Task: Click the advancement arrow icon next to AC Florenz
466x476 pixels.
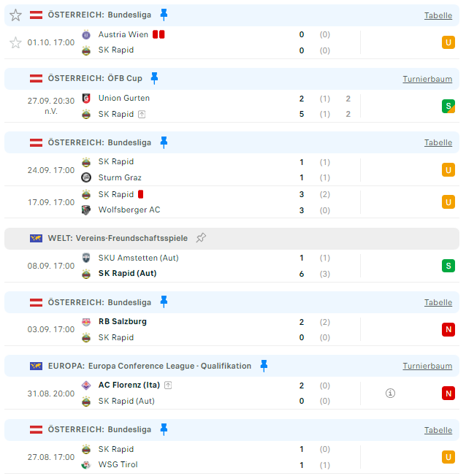Action: click(168, 385)
